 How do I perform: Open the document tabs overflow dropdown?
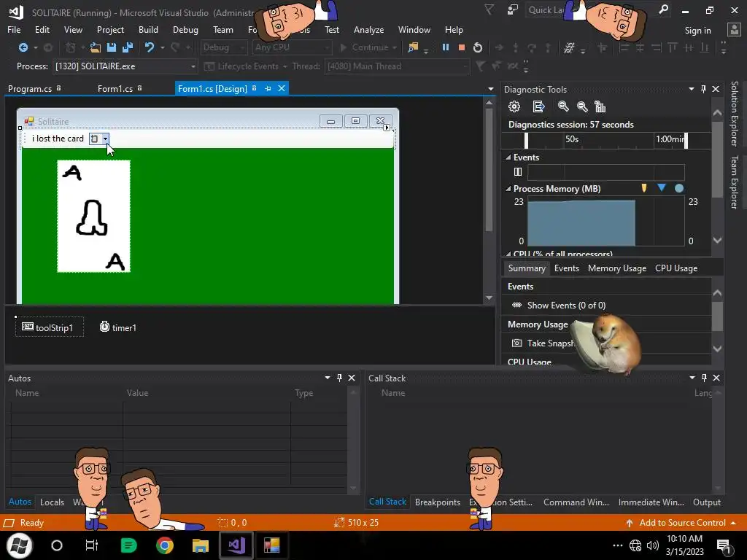tap(491, 89)
